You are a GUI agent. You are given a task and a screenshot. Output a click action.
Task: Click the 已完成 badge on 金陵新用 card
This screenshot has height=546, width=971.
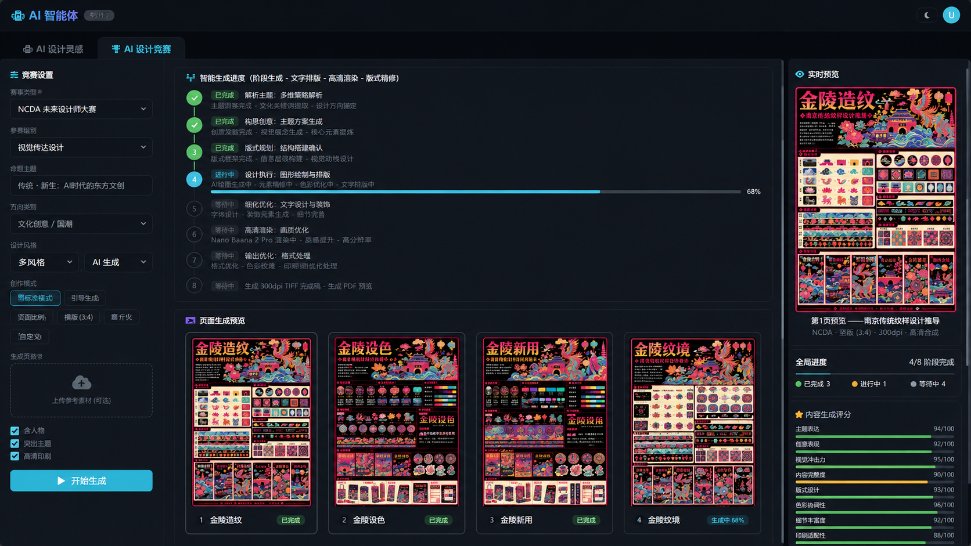click(586, 520)
